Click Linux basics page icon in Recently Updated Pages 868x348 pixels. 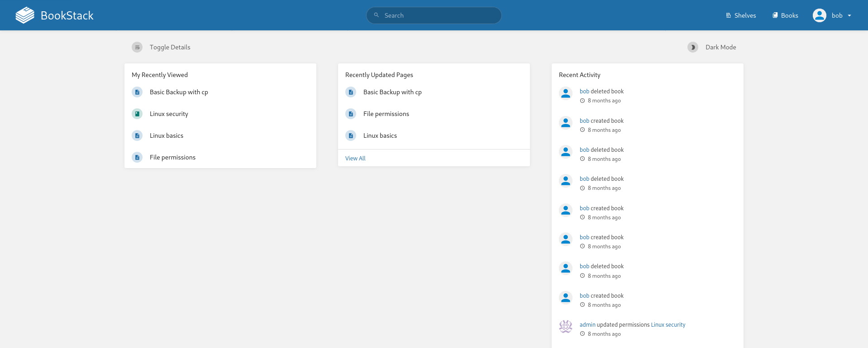tap(351, 135)
